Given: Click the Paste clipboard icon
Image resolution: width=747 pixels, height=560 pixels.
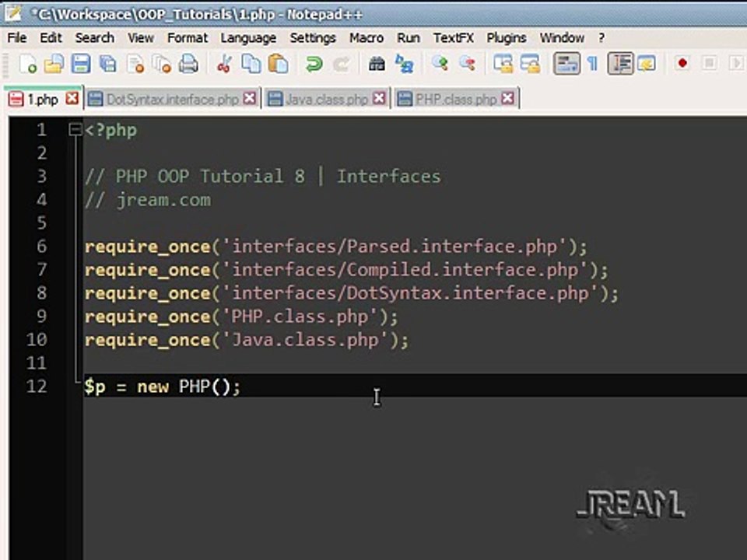Looking at the screenshot, I should (279, 63).
